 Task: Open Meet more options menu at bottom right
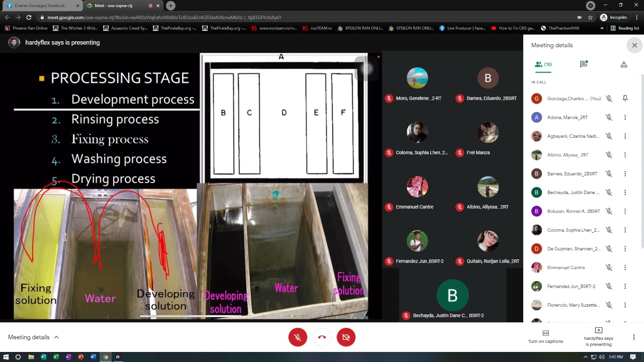(633, 337)
